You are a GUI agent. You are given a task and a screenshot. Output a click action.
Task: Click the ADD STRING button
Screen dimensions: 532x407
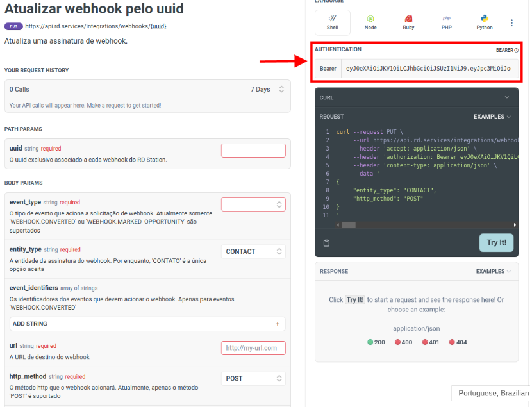click(147, 324)
